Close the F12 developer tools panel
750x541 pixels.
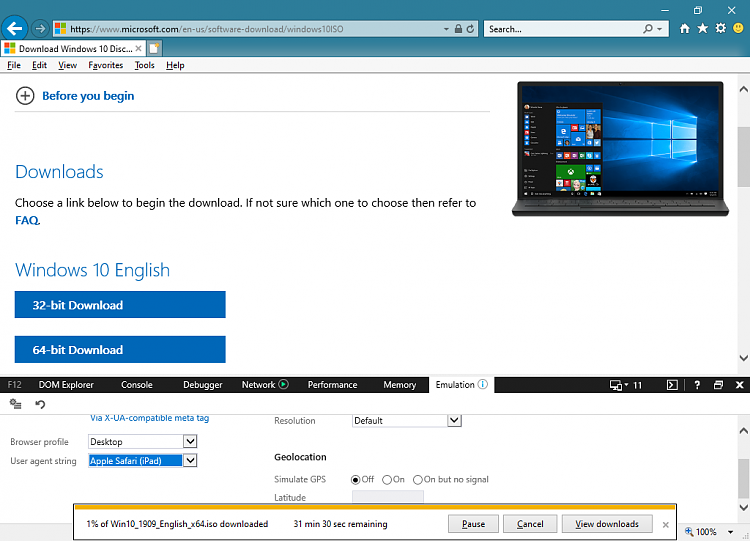point(739,385)
